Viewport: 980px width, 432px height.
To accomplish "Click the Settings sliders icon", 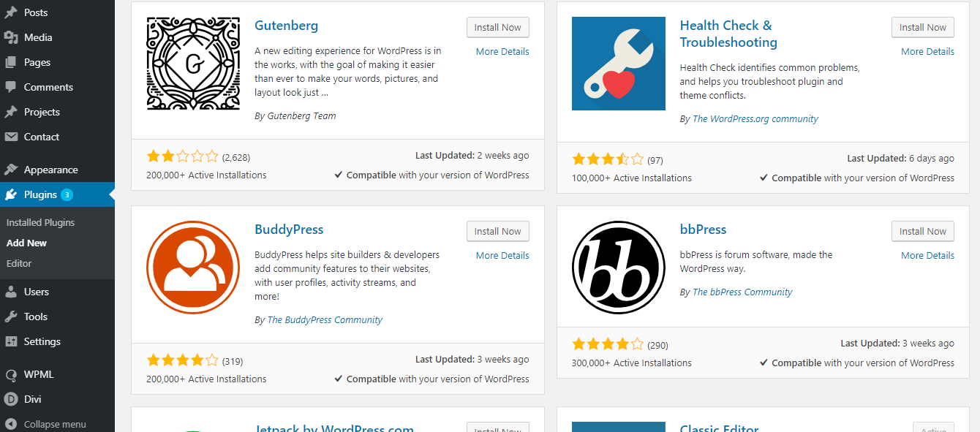I will point(12,341).
